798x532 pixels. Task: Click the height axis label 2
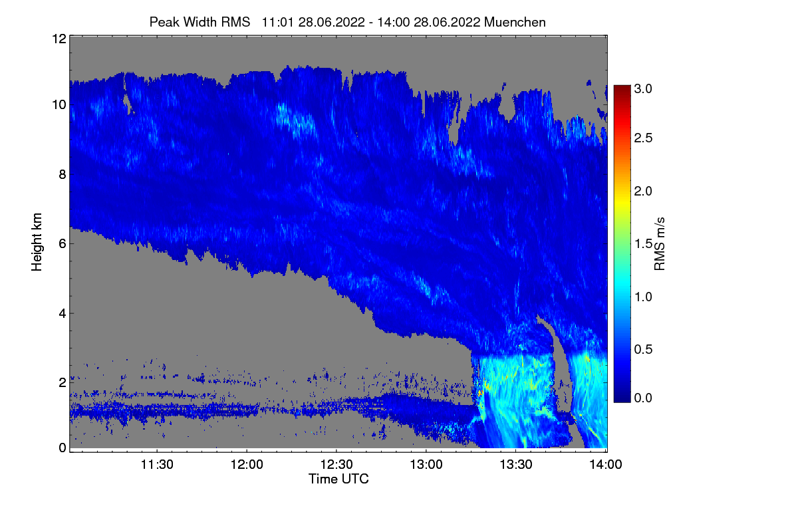click(62, 382)
